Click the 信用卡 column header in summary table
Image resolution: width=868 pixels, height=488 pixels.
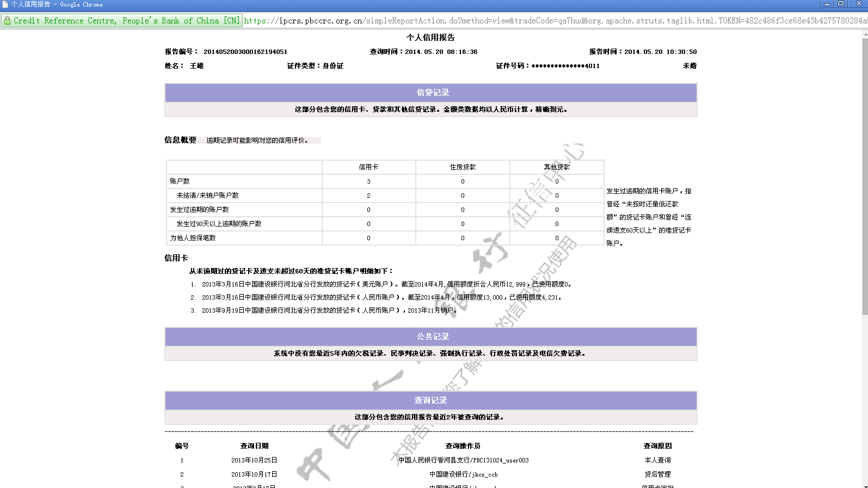[368, 167]
